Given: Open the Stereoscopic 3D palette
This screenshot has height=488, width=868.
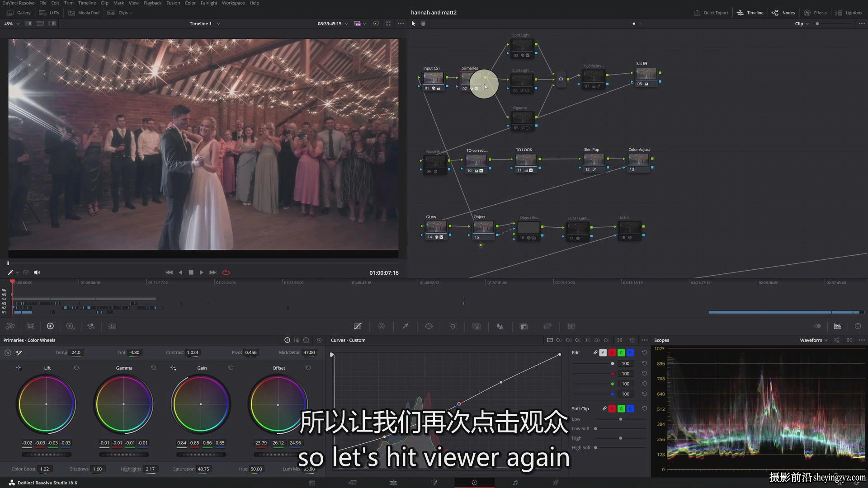Looking at the screenshot, I should (x=571, y=326).
